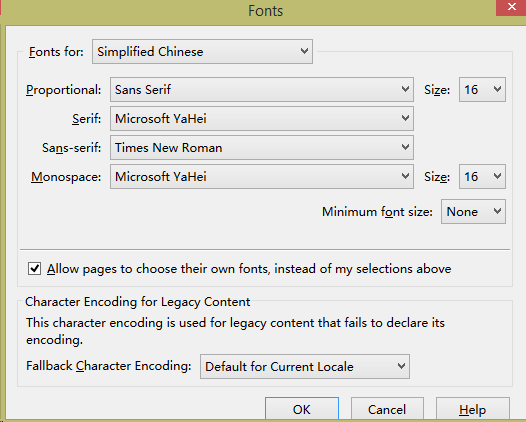Open the Monospace font dropdown

click(262, 176)
